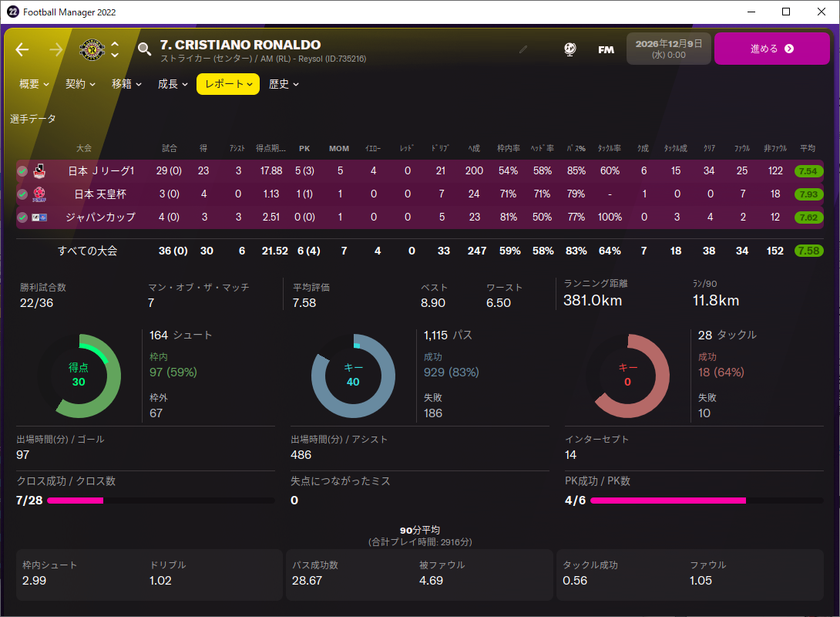Click the 28 タックル stat
The height and width of the screenshot is (617, 840).
coord(727,335)
